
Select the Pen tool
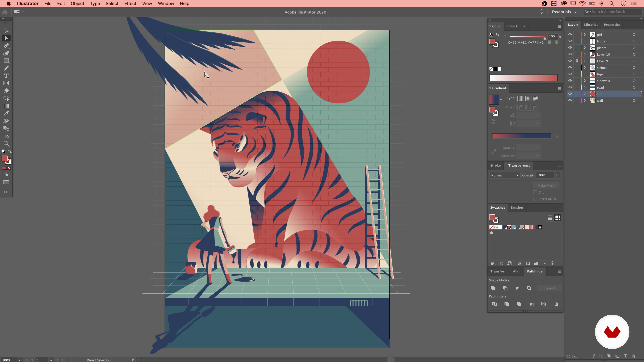[x=6, y=46]
